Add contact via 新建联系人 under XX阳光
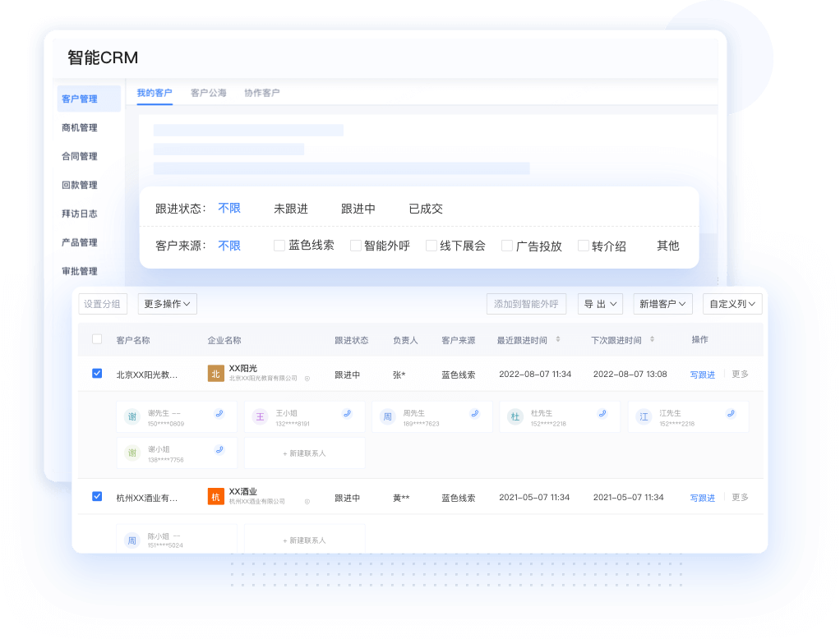This screenshot has width=840, height=639. click(x=304, y=453)
